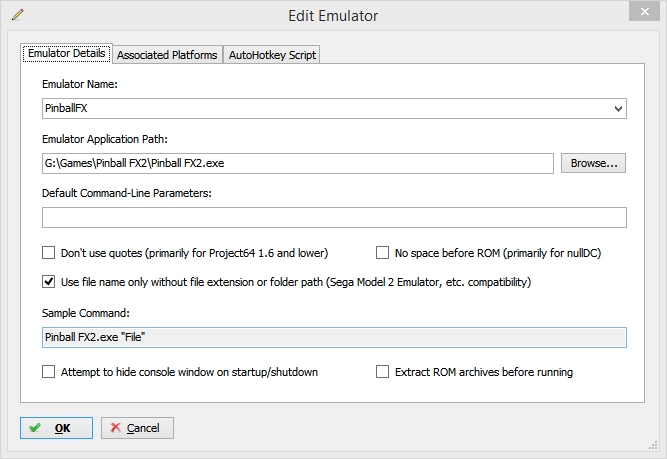Click the Emulator Application Path label

pos(105,139)
